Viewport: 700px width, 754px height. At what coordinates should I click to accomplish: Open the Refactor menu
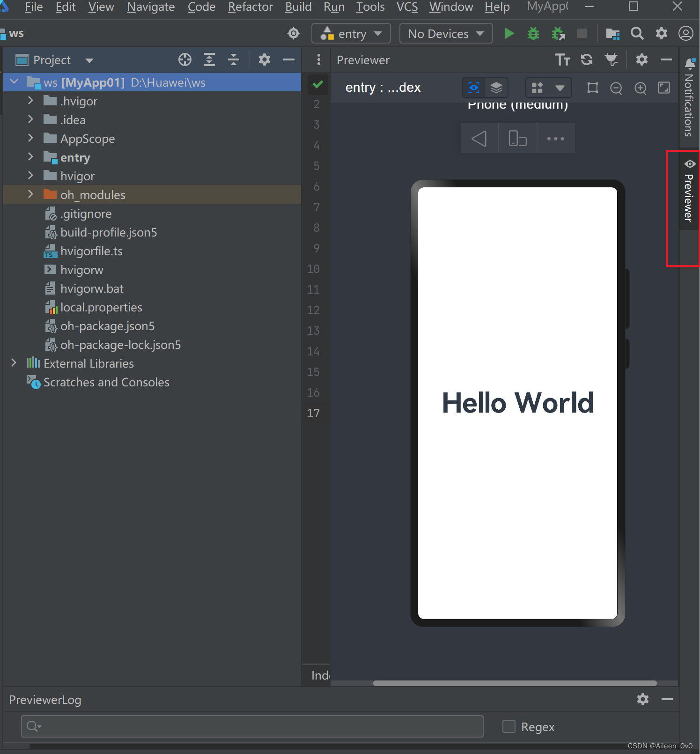[250, 7]
